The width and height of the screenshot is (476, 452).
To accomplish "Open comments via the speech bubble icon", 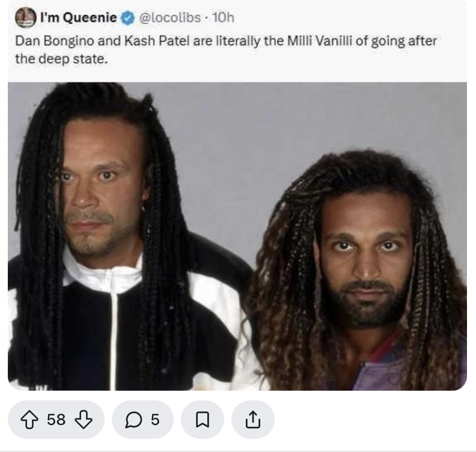I will click(x=133, y=420).
